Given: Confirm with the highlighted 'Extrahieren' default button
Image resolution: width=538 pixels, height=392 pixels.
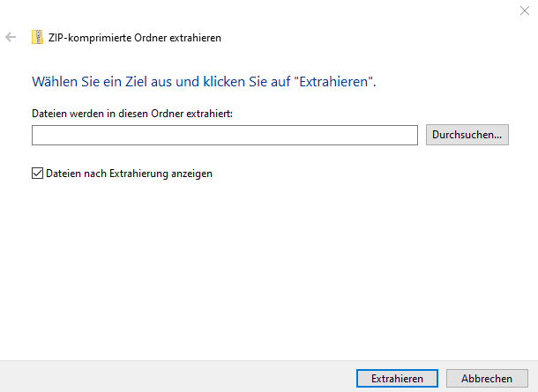Looking at the screenshot, I should pyautogui.click(x=397, y=378).
